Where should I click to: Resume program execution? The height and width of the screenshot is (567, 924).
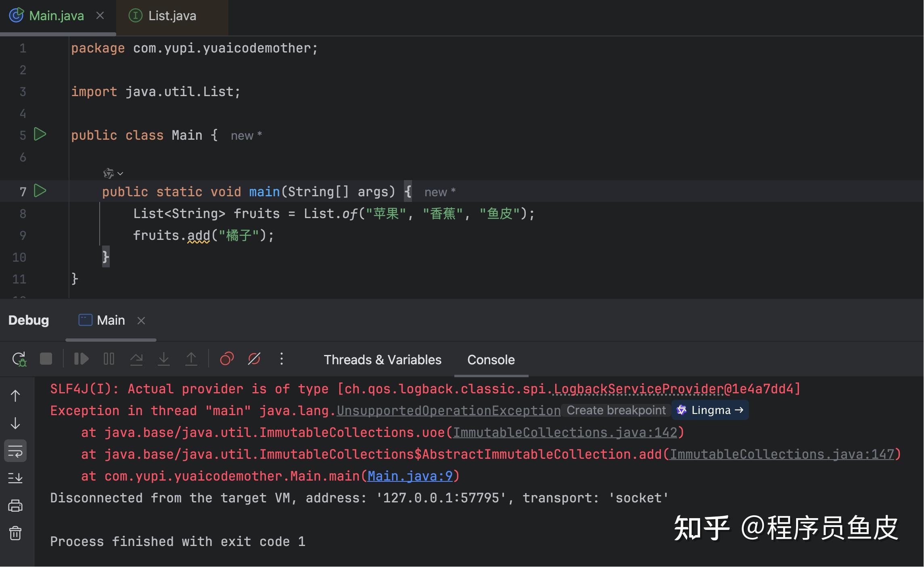81,359
